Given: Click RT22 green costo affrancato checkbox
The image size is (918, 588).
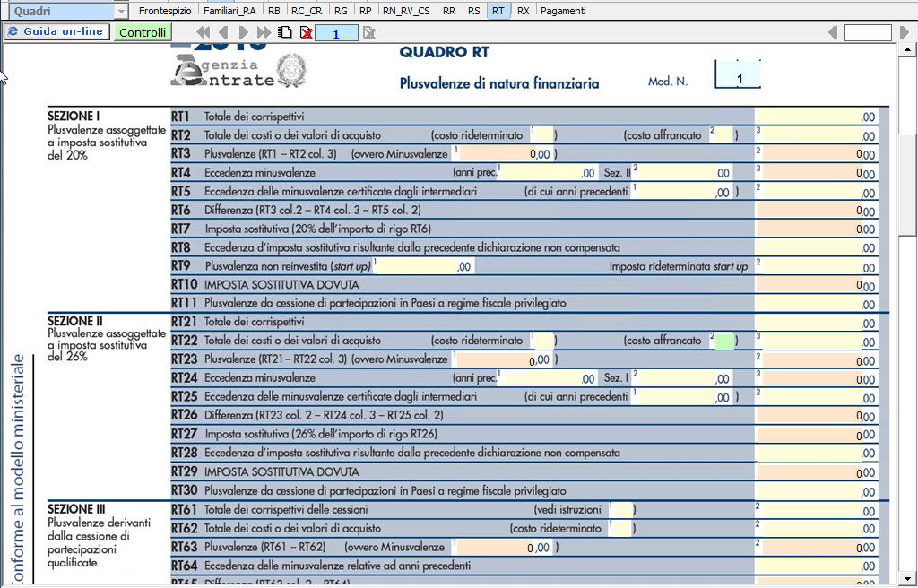Looking at the screenshot, I should click(x=724, y=341).
